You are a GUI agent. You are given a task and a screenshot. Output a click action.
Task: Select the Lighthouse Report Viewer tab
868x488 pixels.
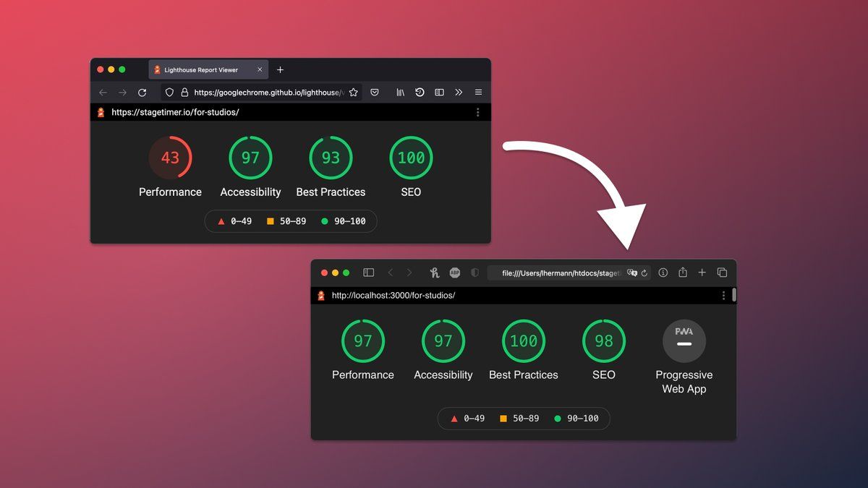201,70
